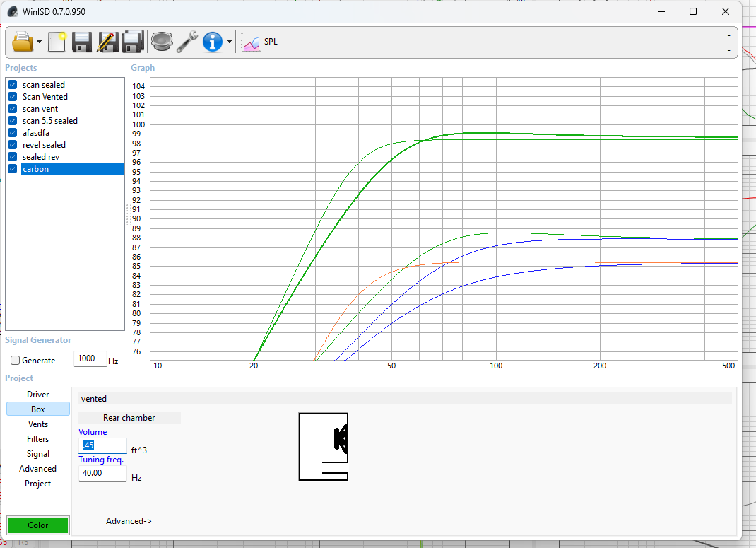Open settings via the wrench icon
The width and height of the screenshot is (756, 548).
coord(187,42)
